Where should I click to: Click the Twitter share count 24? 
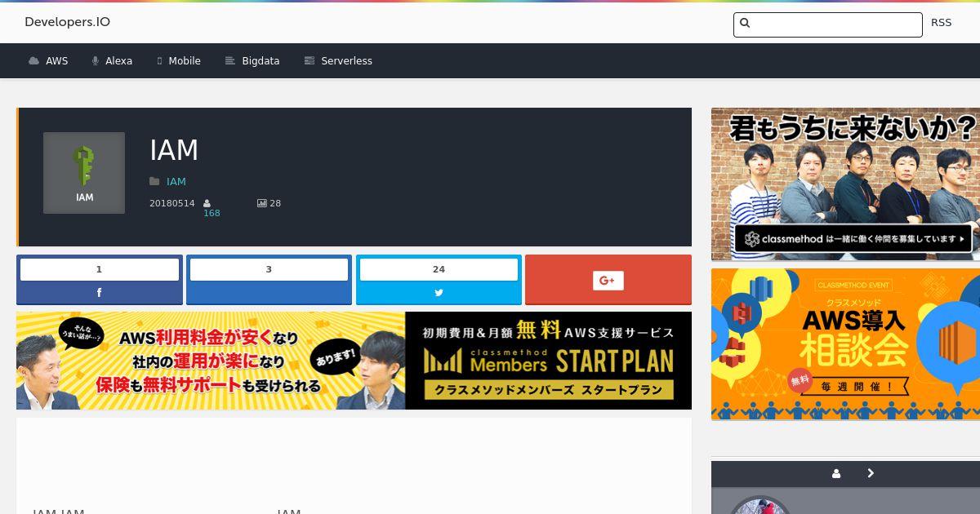click(x=439, y=269)
